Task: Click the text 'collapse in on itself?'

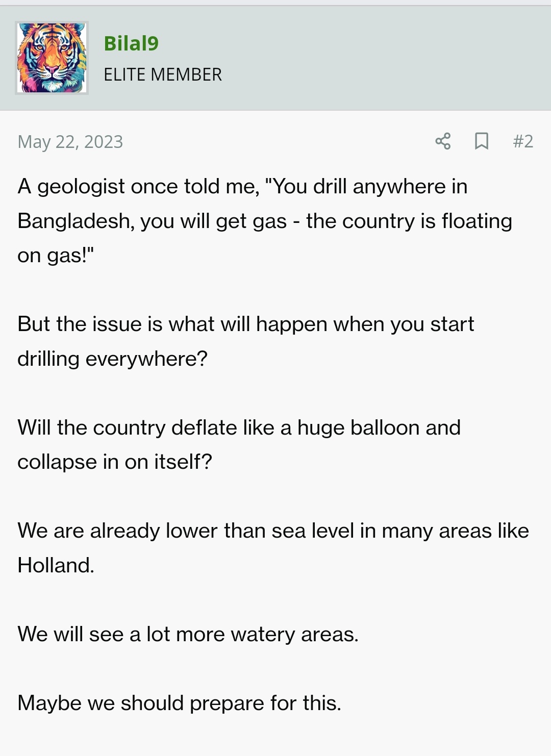Action: click(x=114, y=462)
